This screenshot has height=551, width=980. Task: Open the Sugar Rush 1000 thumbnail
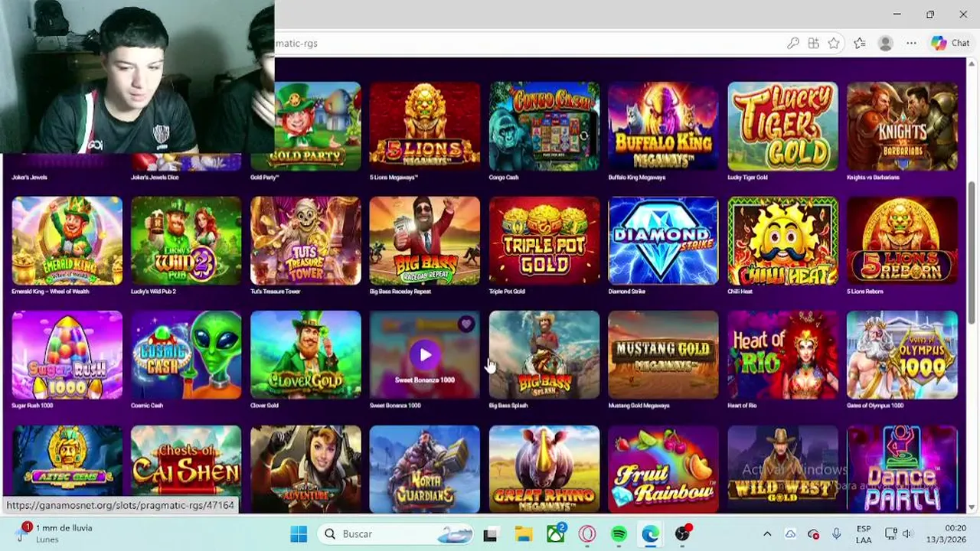67,355
